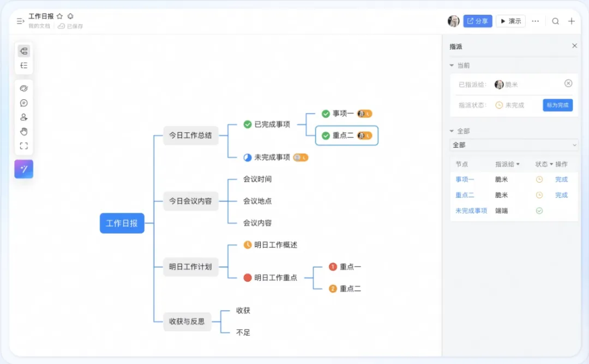589x364 pixels.
Task: Open the more options ellipsis menu
Action: pyautogui.click(x=536, y=21)
